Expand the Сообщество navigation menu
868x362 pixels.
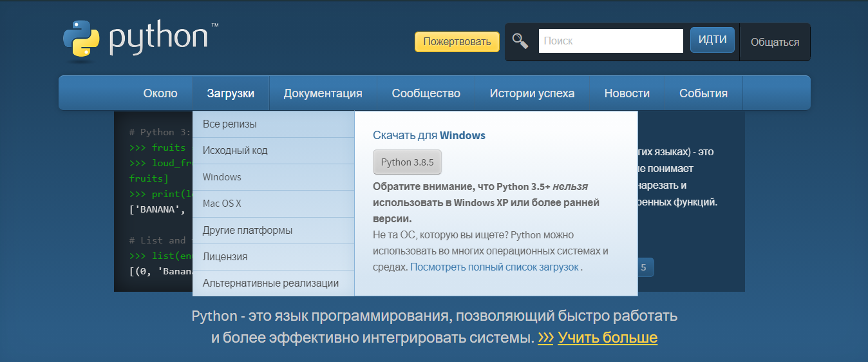coord(426,93)
